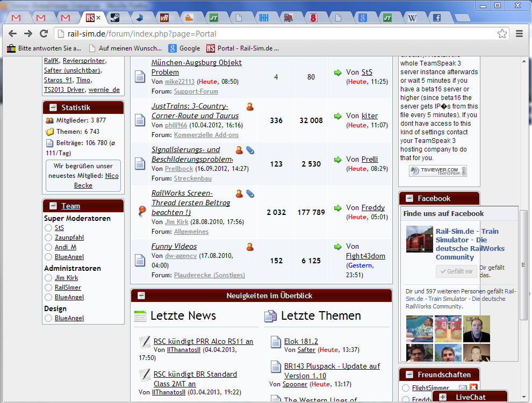This screenshot has height=403, width=532.
Task: Open the Portal - Rail-Sim.de bookmark
Action: 242,48
